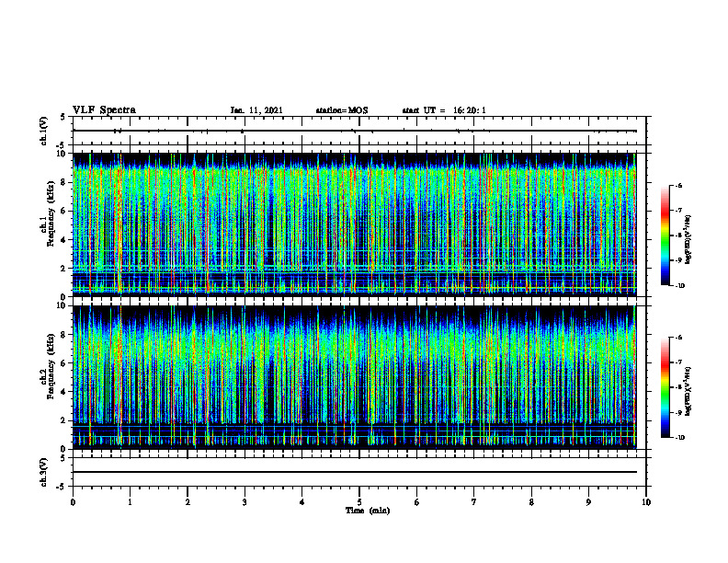
Task: Click the "start UT = 16:20: 1" text
Action: coord(444,110)
